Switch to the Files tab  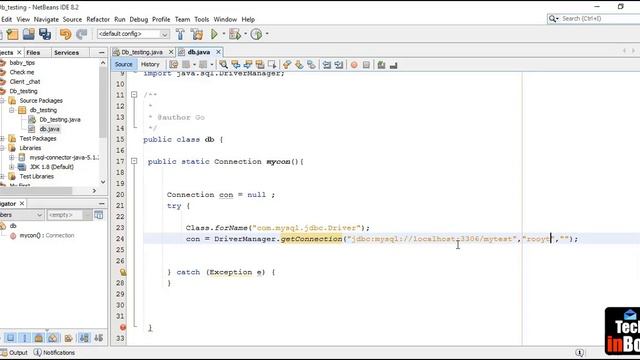tap(33, 53)
